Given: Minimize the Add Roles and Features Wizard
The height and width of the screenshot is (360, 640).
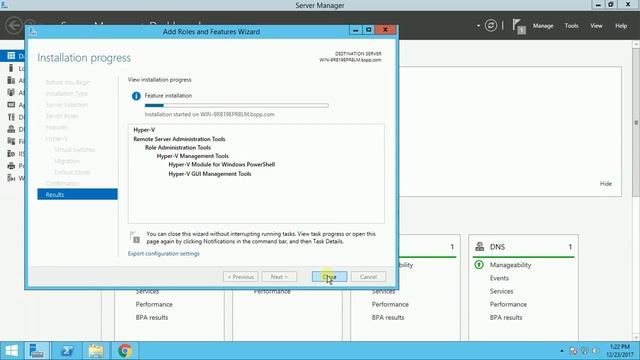Looking at the screenshot, I should [356, 30].
